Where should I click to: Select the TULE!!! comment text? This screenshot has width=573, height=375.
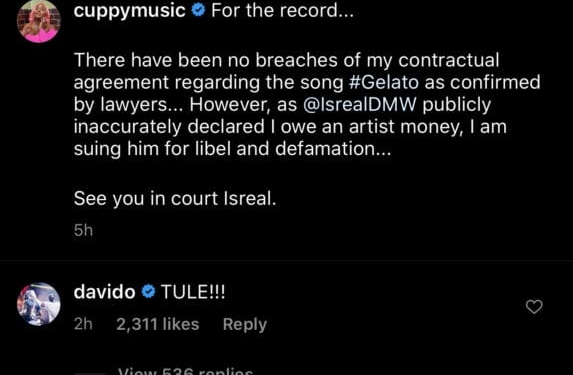(x=193, y=292)
